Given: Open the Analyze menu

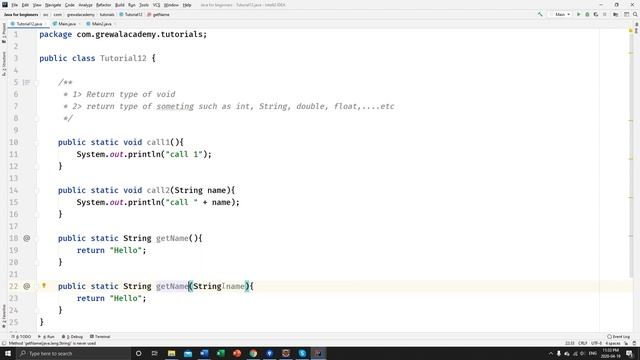Looking at the screenshot, I should (85, 5).
